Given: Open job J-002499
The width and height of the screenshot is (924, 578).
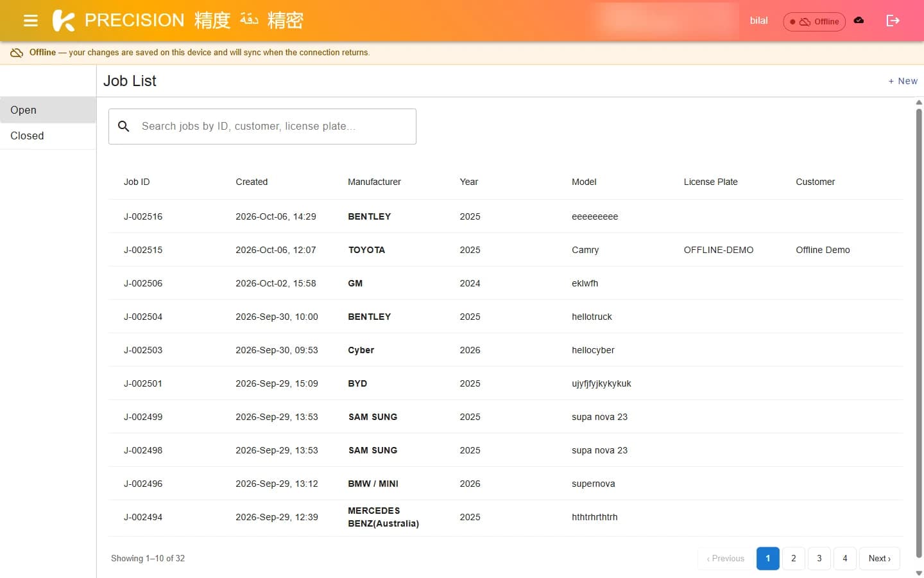Looking at the screenshot, I should pos(506,417).
